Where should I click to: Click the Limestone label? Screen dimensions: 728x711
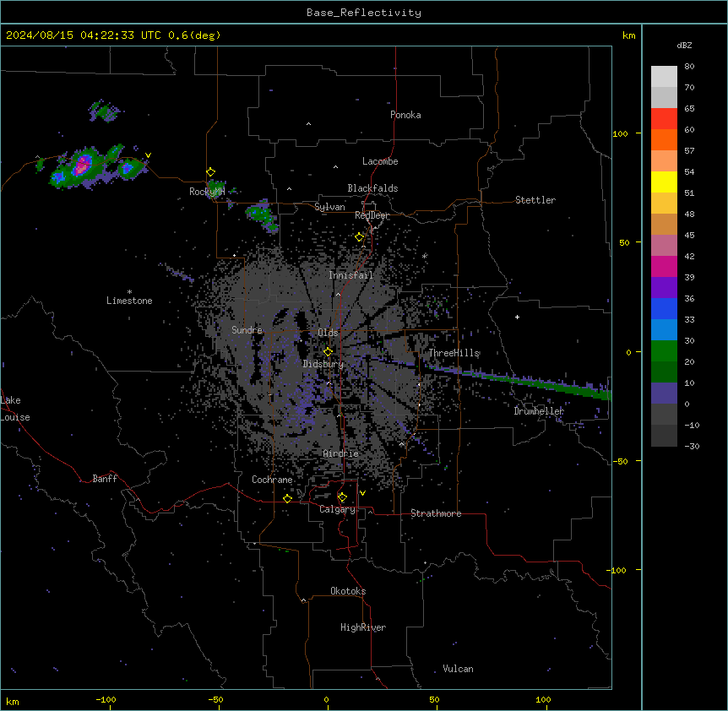pos(129,301)
